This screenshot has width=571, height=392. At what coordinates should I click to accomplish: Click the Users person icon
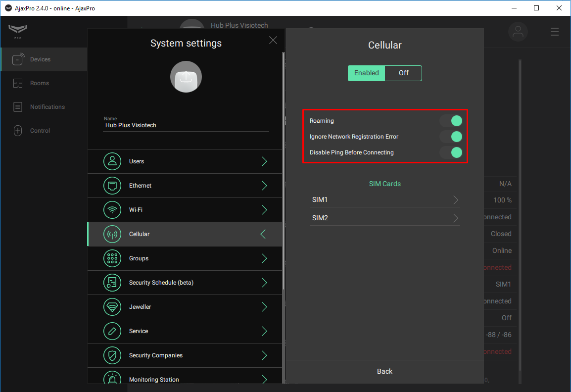click(112, 161)
